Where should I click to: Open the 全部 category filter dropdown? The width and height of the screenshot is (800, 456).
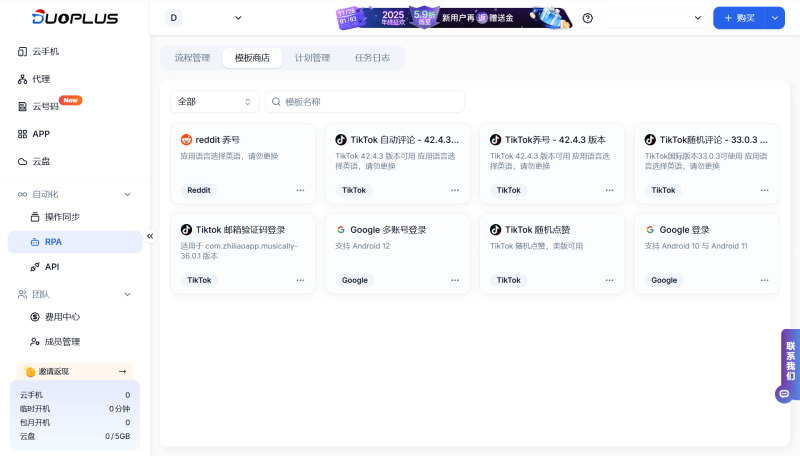215,102
